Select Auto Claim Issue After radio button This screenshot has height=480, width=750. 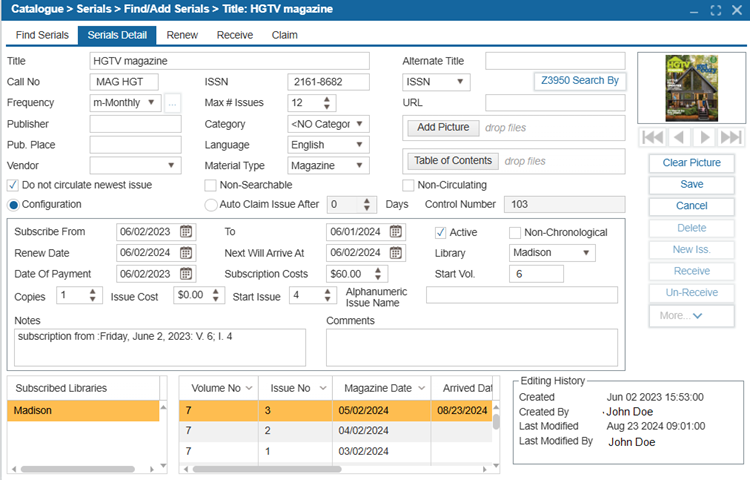tap(210, 205)
